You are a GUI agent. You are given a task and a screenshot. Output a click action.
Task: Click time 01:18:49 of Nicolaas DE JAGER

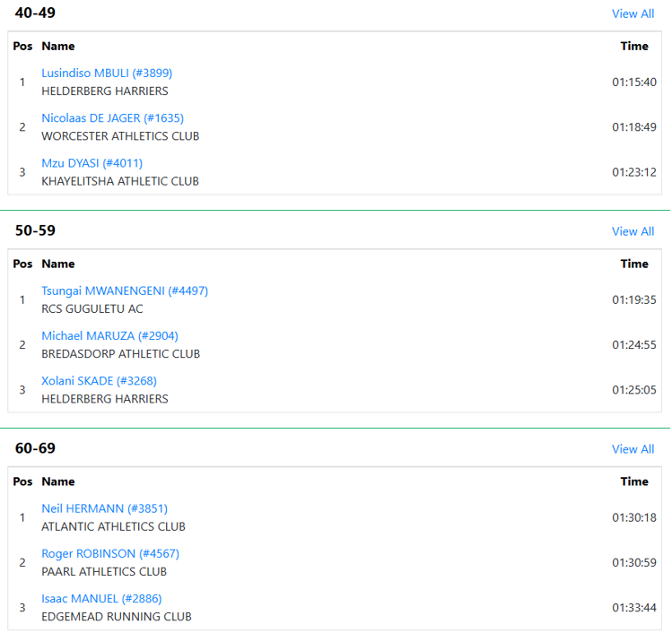(x=633, y=126)
